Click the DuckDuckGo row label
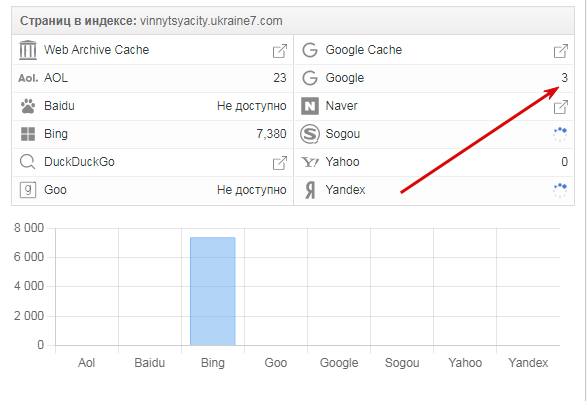The image size is (587, 401). pos(79,162)
